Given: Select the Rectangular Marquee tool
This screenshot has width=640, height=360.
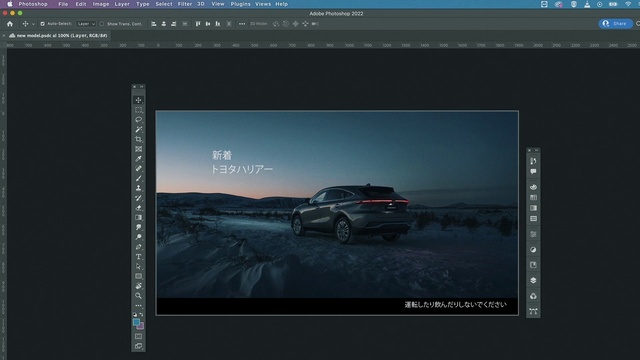Looking at the screenshot, I should (138, 110).
